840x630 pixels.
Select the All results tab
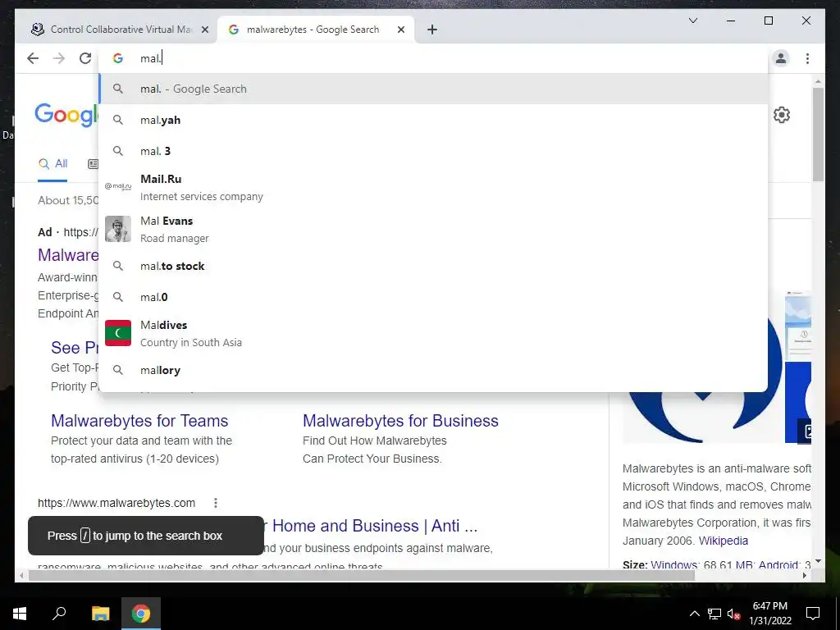coord(52,163)
